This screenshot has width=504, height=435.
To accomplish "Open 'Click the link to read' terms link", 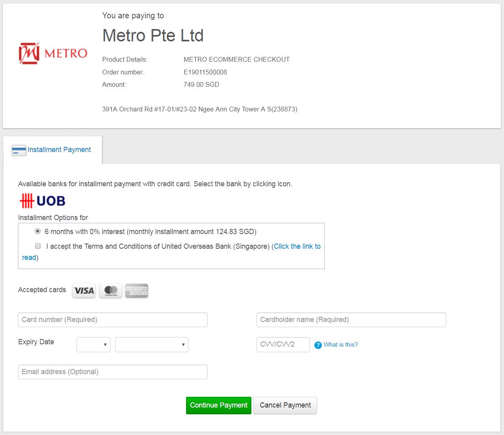I will [297, 246].
